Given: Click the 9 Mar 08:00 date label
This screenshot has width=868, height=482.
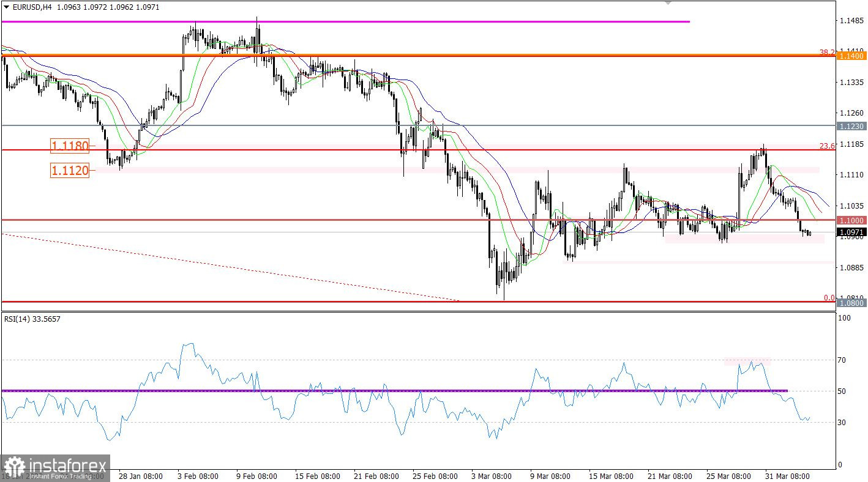Looking at the screenshot, I should click(x=549, y=476).
